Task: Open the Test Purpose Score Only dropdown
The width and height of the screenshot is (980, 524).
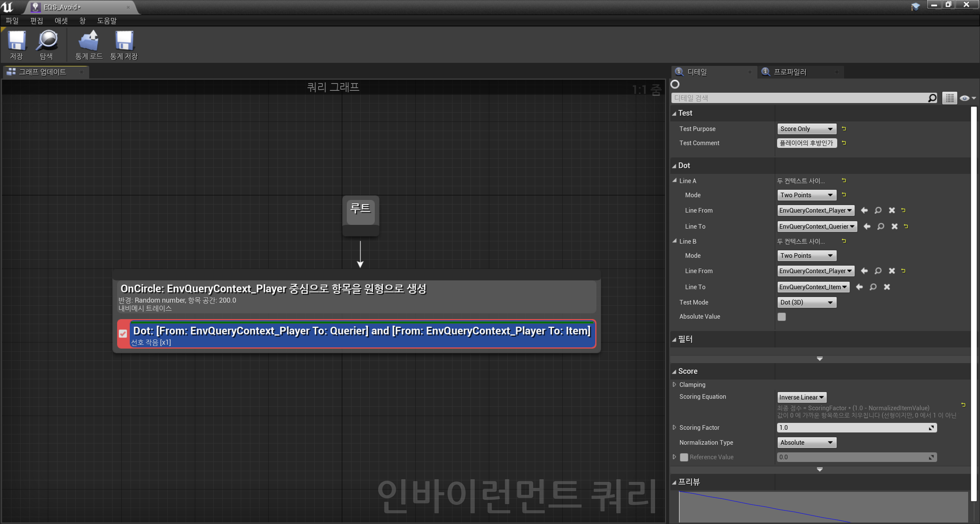Action: [806, 129]
